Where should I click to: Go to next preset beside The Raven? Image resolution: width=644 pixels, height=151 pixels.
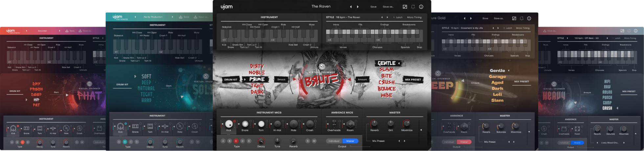(x=358, y=7)
